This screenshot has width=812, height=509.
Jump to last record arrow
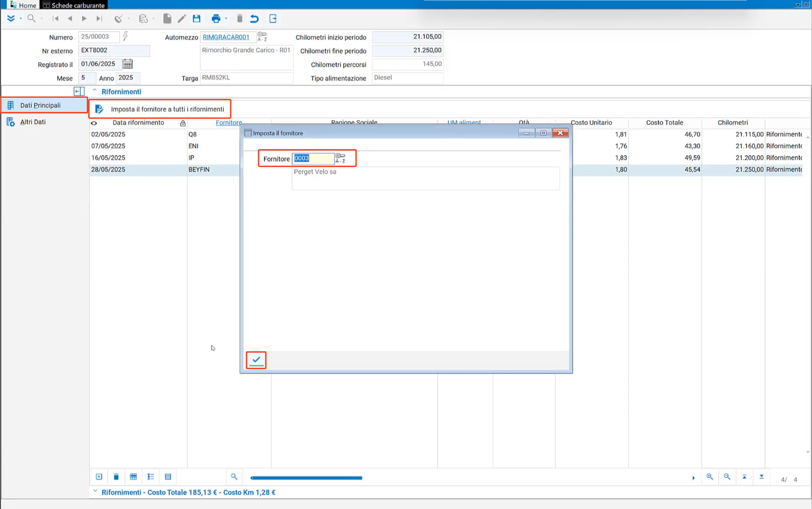pyautogui.click(x=99, y=19)
